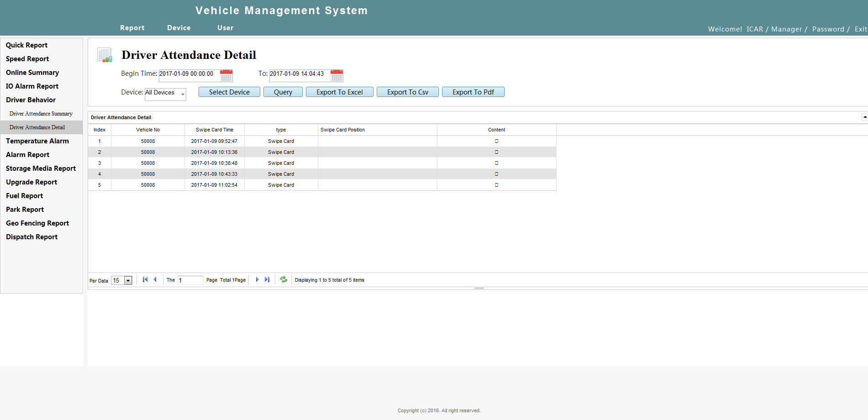
Task: Click the Select Device button
Action: click(x=229, y=92)
